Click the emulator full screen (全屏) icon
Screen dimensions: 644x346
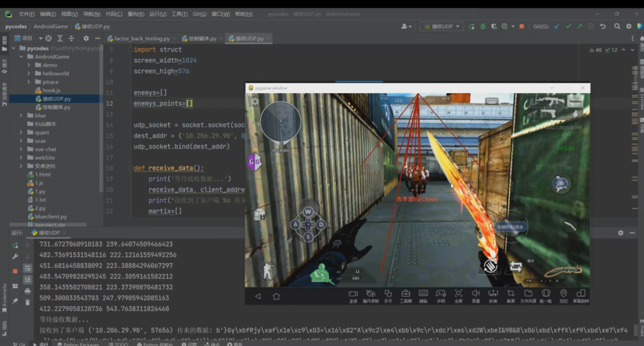(x=458, y=294)
